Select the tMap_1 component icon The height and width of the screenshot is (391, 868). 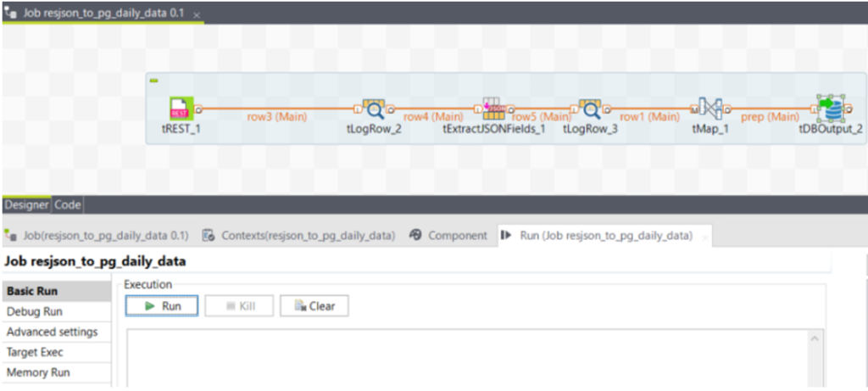coord(710,109)
